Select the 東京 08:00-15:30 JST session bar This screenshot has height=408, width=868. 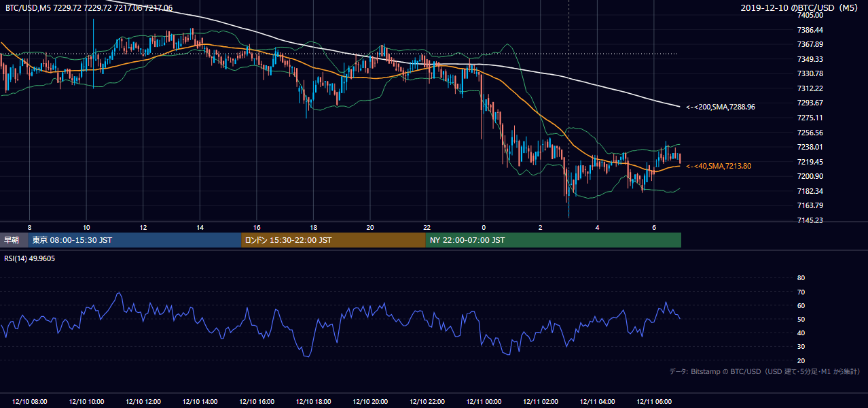coord(134,240)
